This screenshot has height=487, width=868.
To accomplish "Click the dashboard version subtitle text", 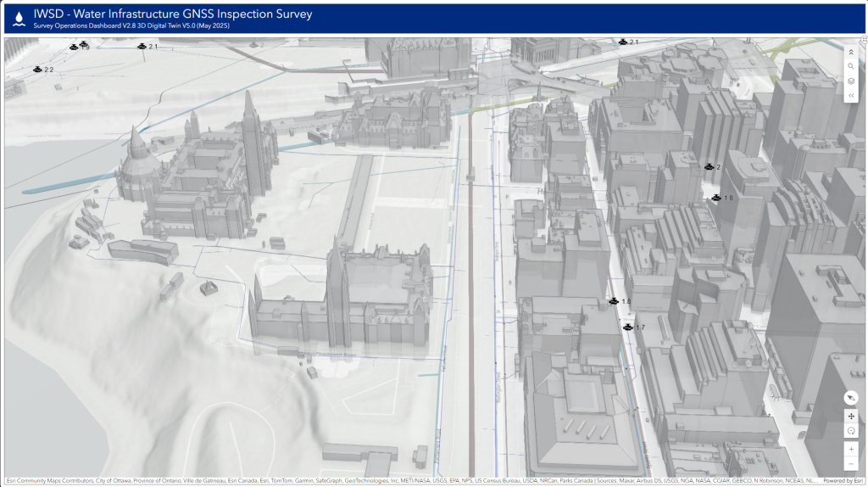I will click(x=131, y=26).
